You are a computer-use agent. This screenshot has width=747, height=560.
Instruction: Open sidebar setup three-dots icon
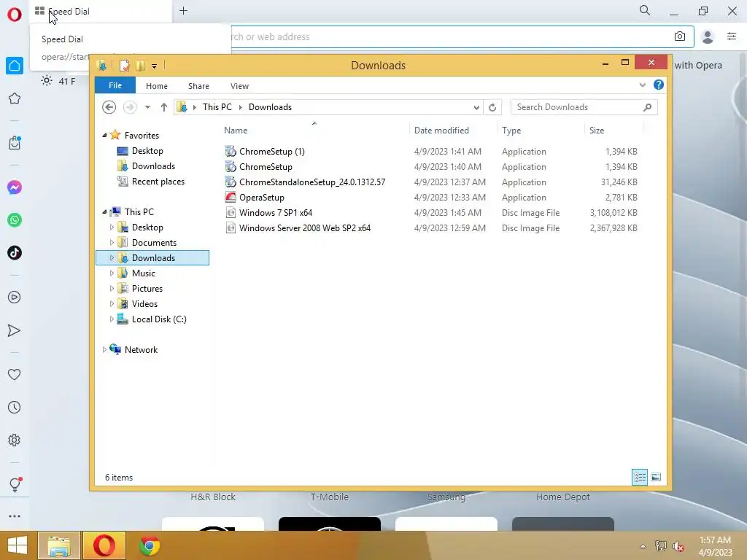tap(15, 516)
